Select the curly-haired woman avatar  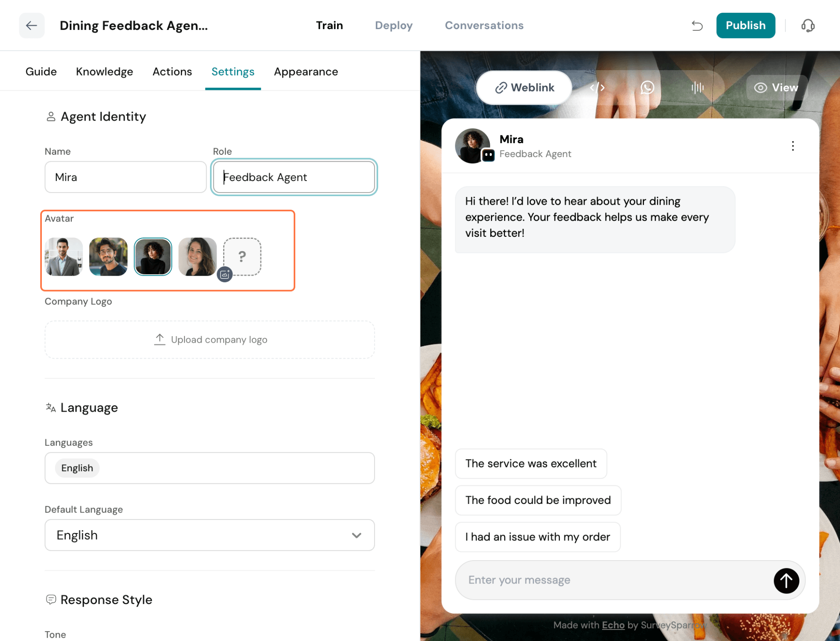(153, 256)
